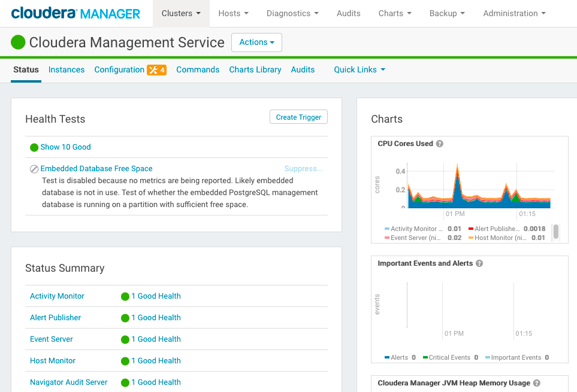Switch to the Charts Library tab
577x392 pixels.
tap(255, 69)
